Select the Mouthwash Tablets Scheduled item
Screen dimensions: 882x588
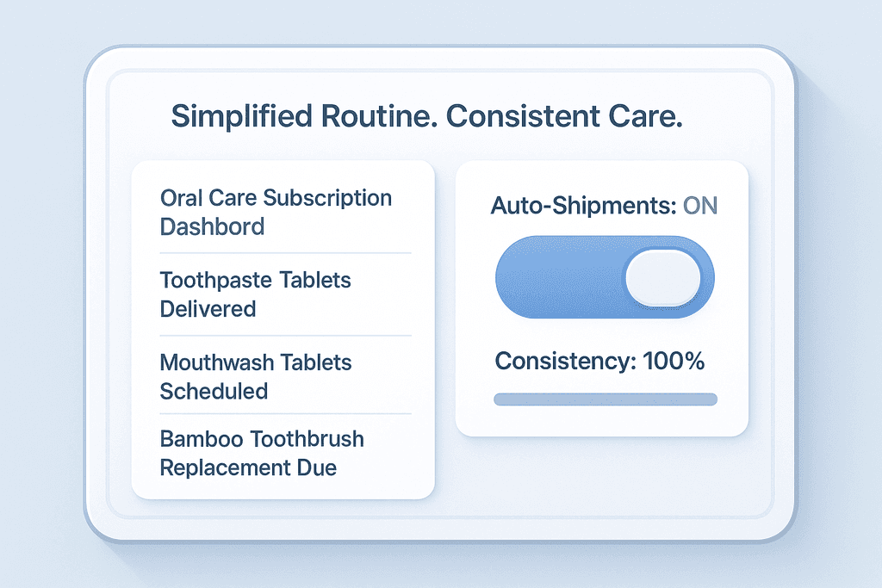pyautogui.click(x=255, y=376)
